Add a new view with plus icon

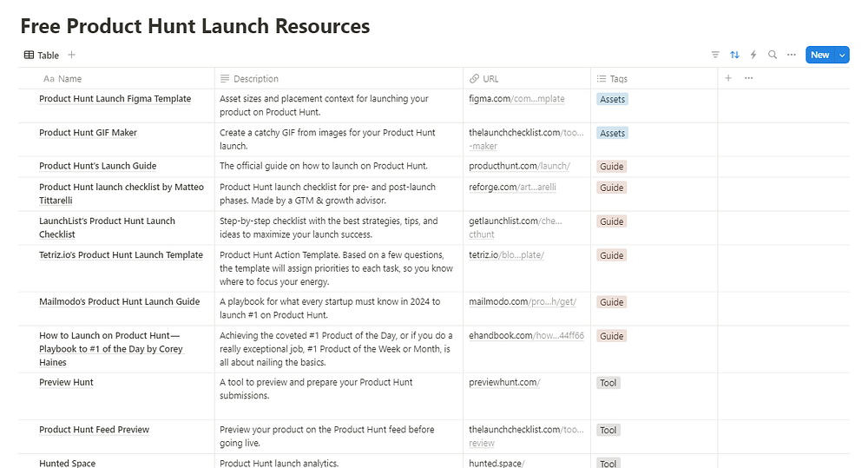click(72, 55)
